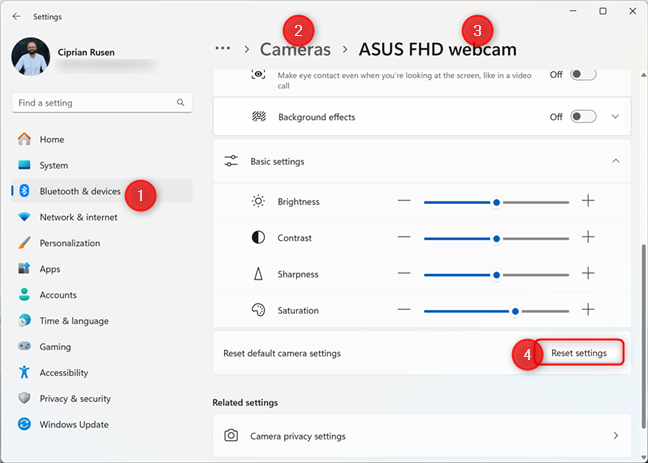
Task: Increase Saturation with the plus button
Action: (x=588, y=310)
